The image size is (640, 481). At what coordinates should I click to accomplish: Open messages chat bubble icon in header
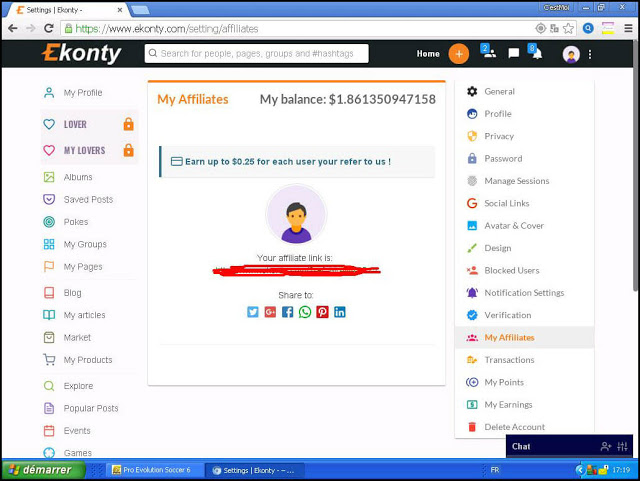pos(513,53)
